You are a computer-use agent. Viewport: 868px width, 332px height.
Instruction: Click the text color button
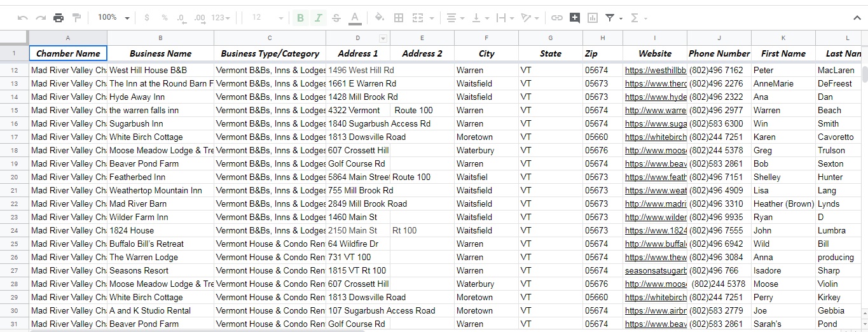tap(354, 18)
